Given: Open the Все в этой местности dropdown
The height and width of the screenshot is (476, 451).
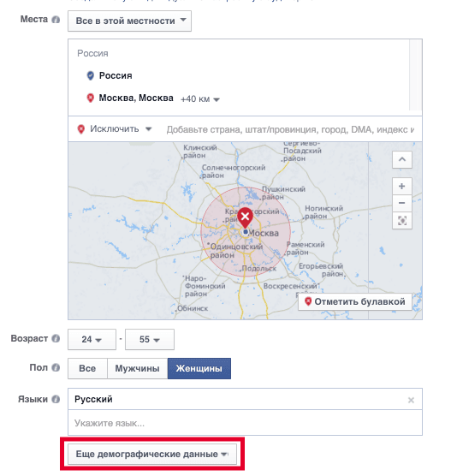Looking at the screenshot, I should (129, 21).
